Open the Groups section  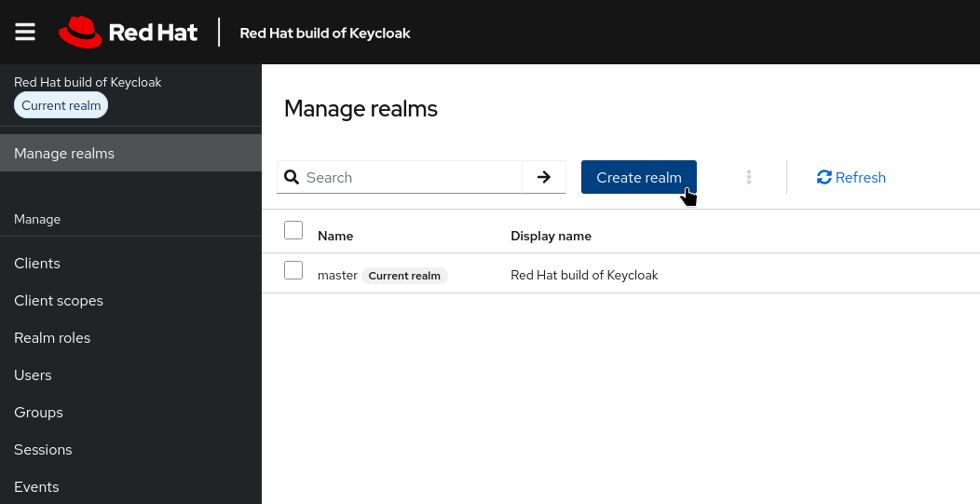point(38,413)
